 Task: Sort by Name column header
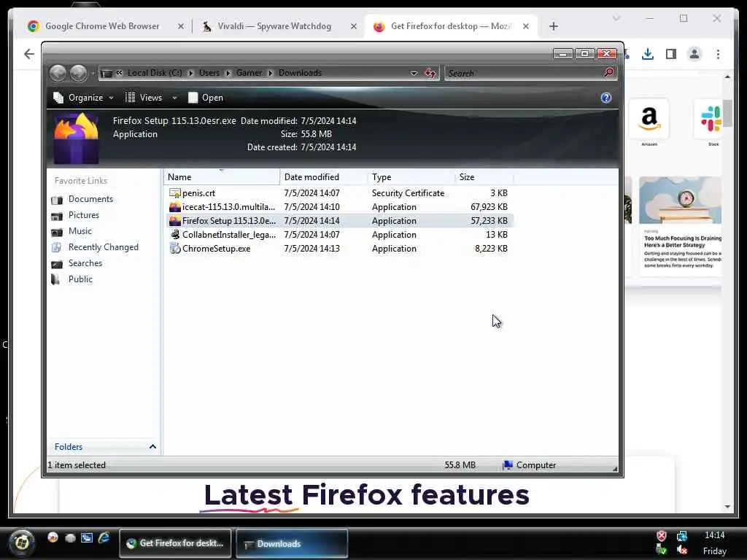pyautogui.click(x=222, y=176)
